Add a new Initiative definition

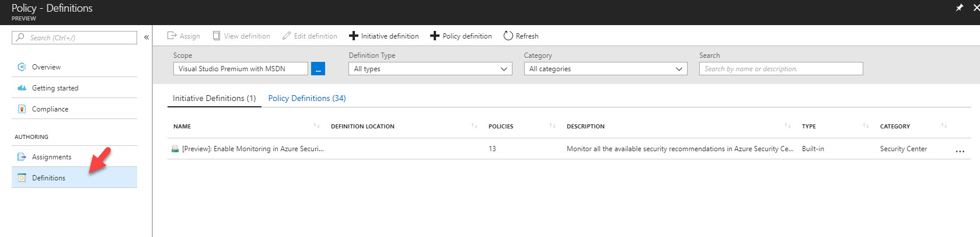click(x=384, y=36)
